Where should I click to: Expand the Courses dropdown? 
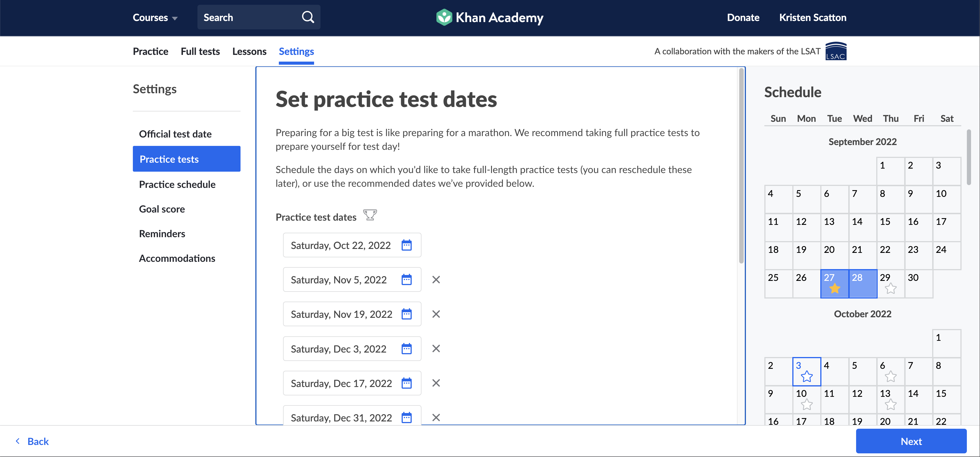coord(155,18)
